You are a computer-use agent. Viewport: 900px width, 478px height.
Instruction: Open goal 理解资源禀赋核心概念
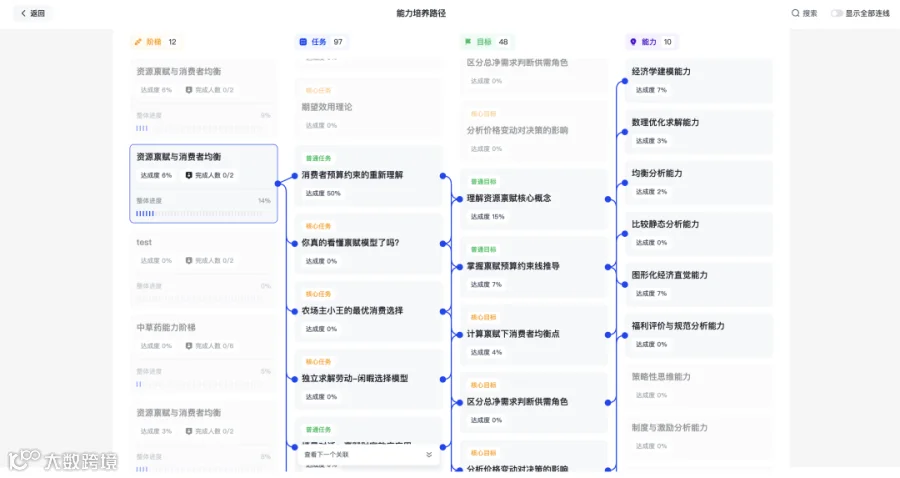pos(534,199)
